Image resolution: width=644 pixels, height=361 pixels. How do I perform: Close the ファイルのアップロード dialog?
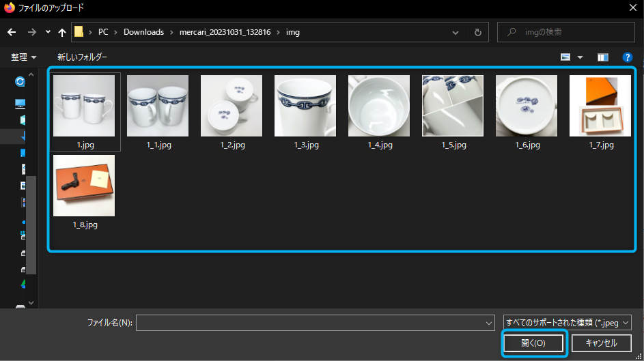pyautogui.click(x=633, y=8)
